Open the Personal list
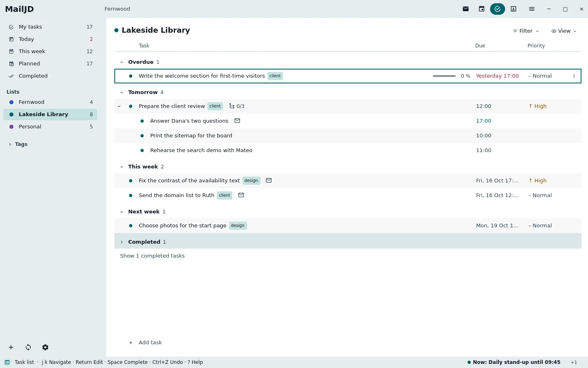This screenshot has height=368, width=588. 50,127
